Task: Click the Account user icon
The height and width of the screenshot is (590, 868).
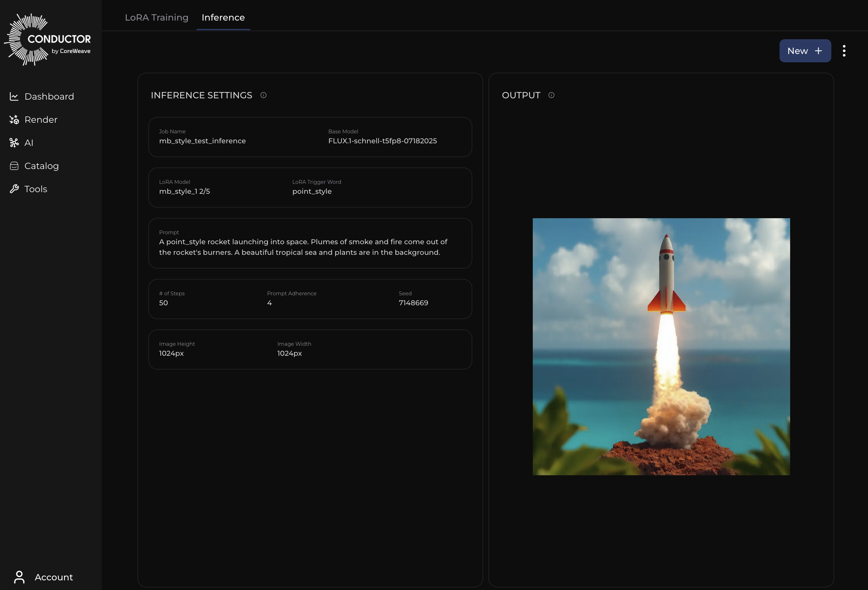Action: click(19, 577)
